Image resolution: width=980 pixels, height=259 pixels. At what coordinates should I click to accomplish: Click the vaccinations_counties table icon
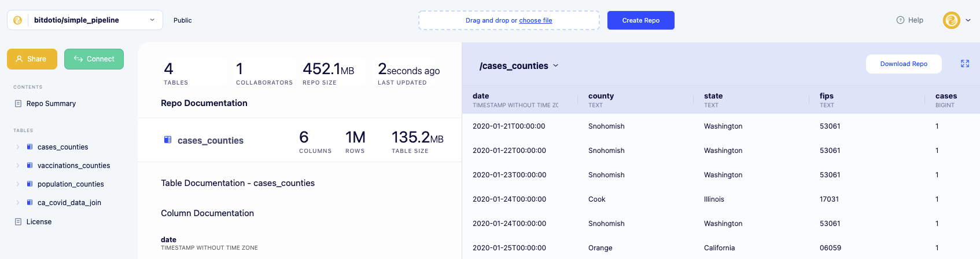30,166
